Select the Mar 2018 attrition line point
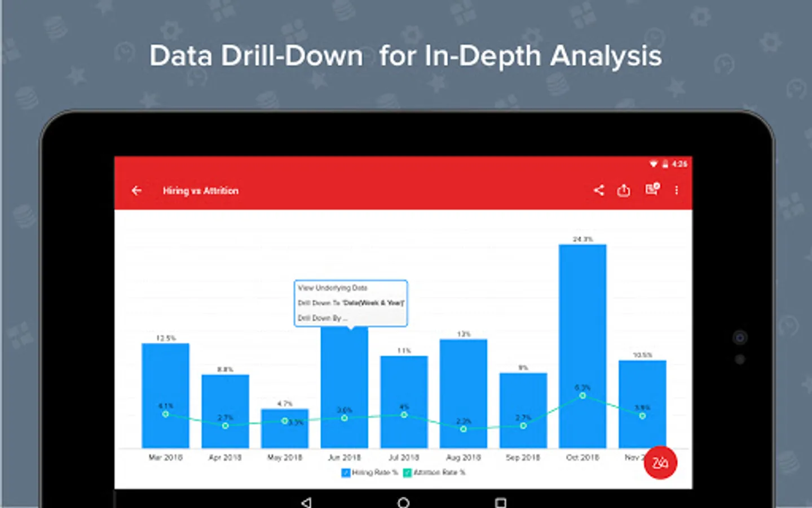 (165, 414)
